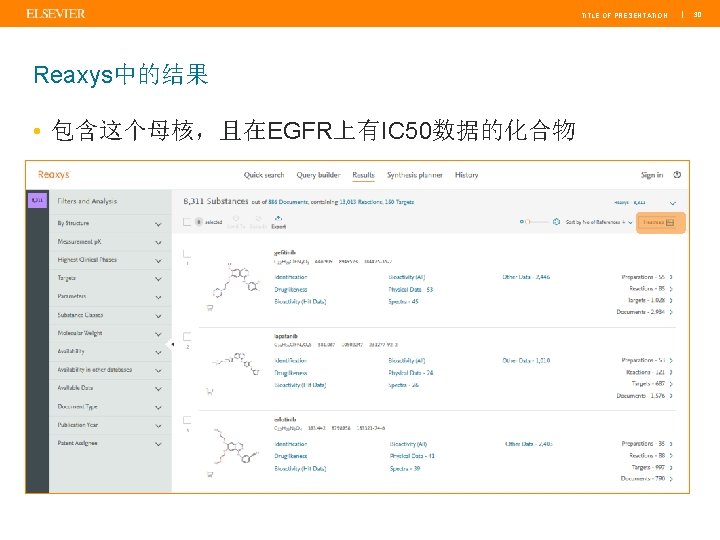Switch to Query builder tab
The width and height of the screenshot is (720, 540).
[x=318, y=175]
